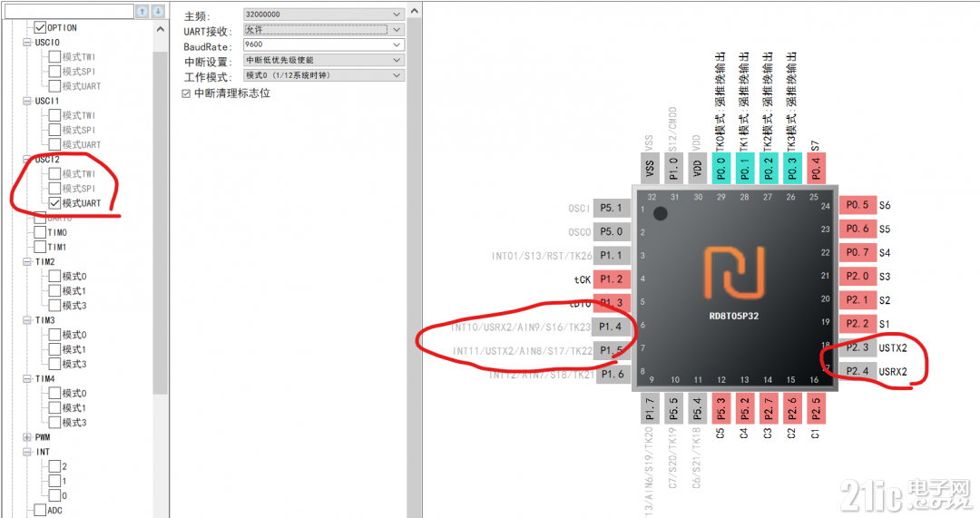980x518 pixels.
Task: Focus the search field above the tree
Action: click(x=69, y=11)
